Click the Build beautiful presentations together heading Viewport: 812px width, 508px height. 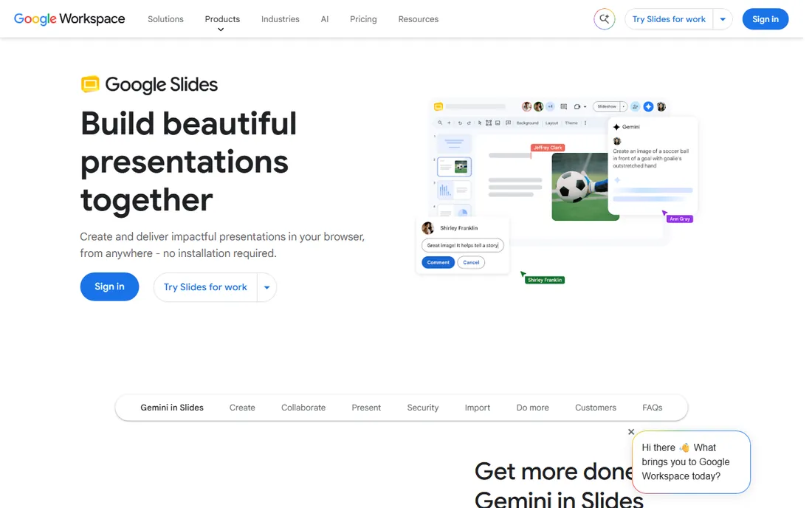pyautogui.click(x=188, y=162)
